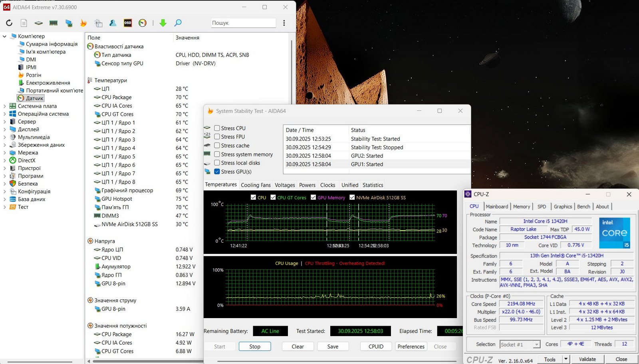Image resolution: width=639 pixels, height=364 pixels.
Task: Open the sensor gauge icon in toolbar
Action: (x=143, y=23)
